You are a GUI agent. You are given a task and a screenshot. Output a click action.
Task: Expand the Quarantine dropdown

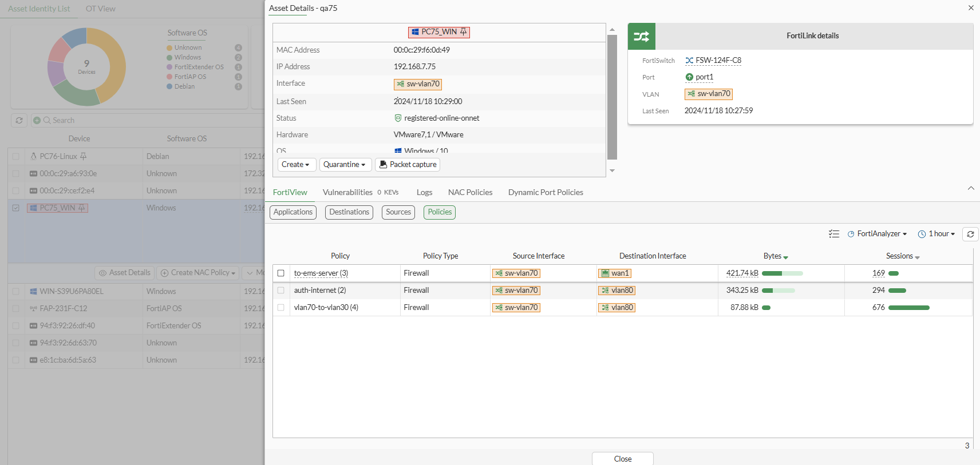point(345,165)
